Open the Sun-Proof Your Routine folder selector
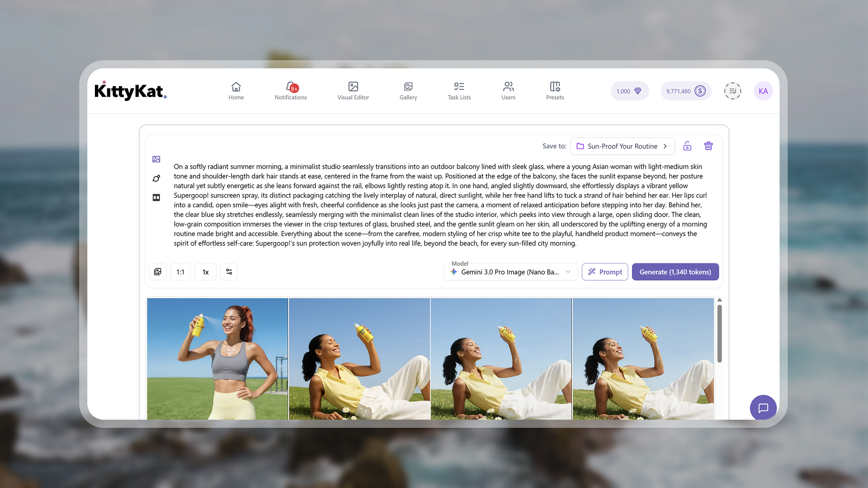868x488 pixels. (622, 146)
